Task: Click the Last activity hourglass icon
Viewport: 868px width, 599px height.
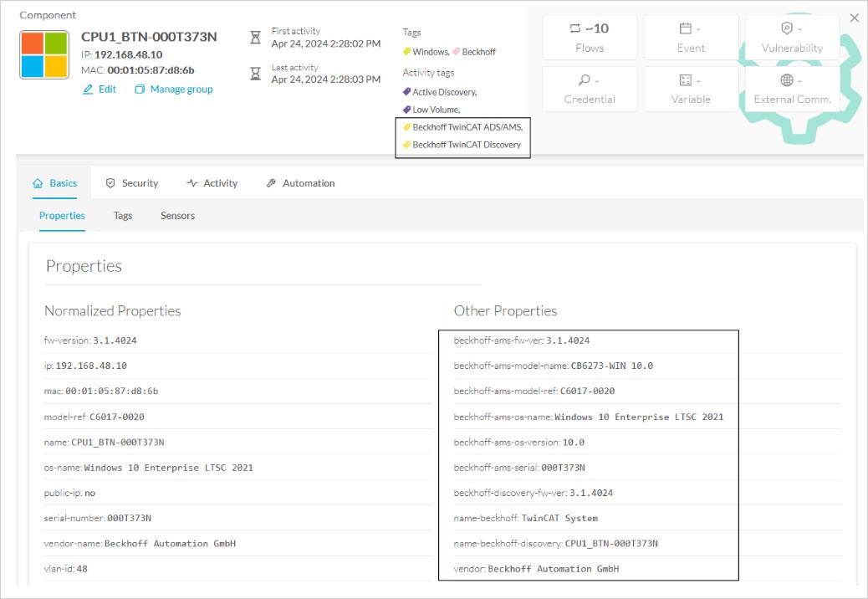Action: (255, 73)
